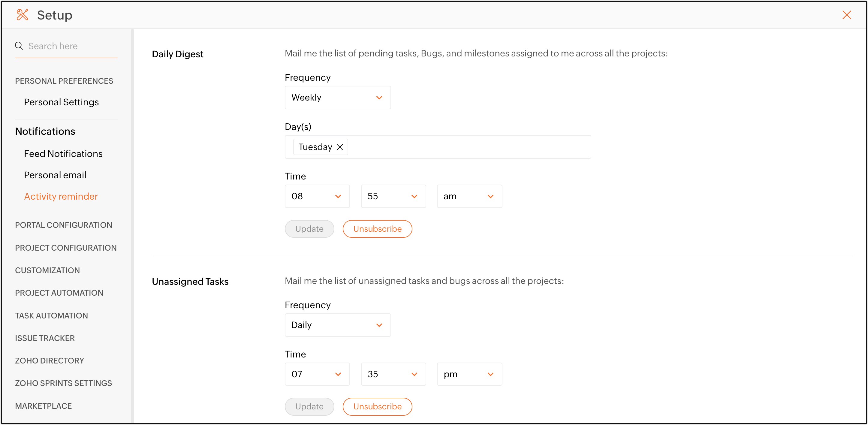Change am/pm selector for Daily Digest
This screenshot has width=868, height=425.
469,197
